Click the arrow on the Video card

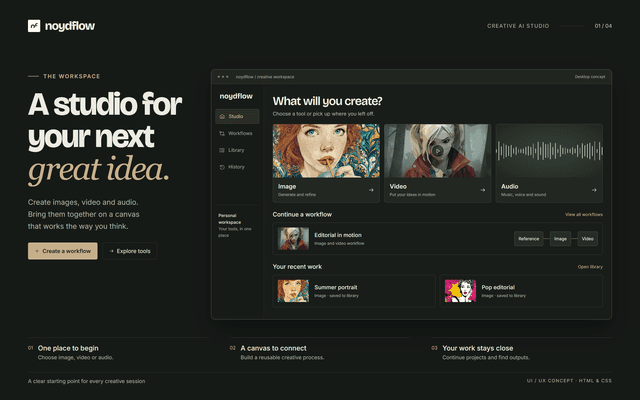coord(482,190)
